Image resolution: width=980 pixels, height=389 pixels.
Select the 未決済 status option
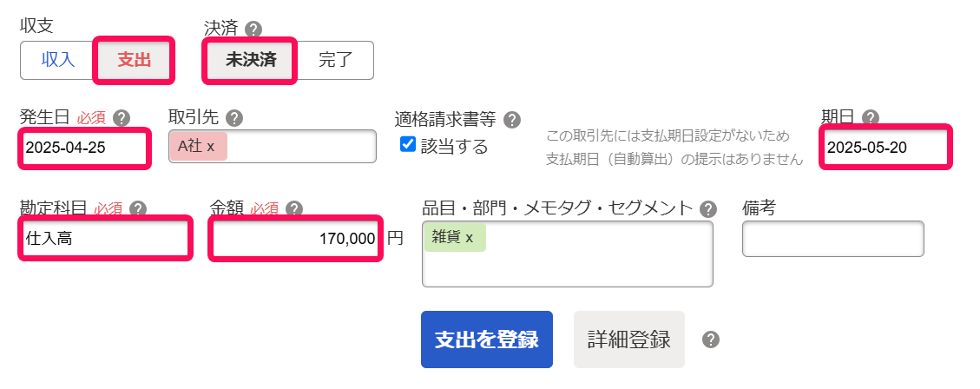tap(251, 60)
